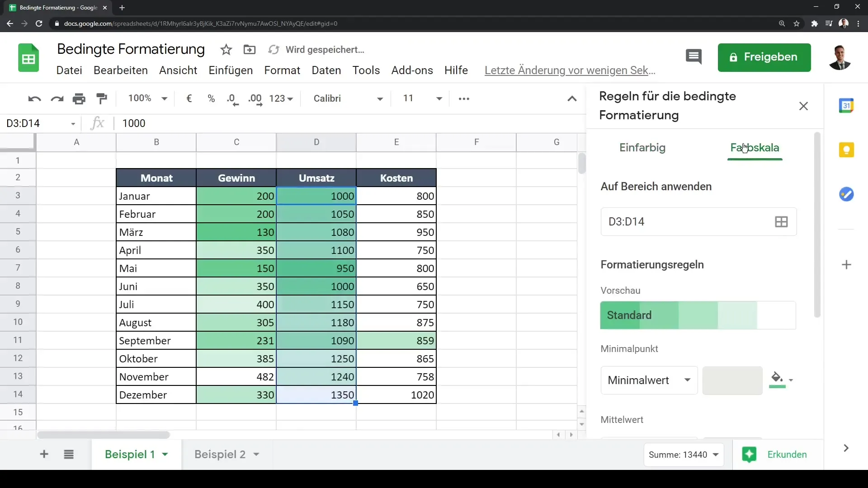Select the Umsatz header cell

[316, 178]
